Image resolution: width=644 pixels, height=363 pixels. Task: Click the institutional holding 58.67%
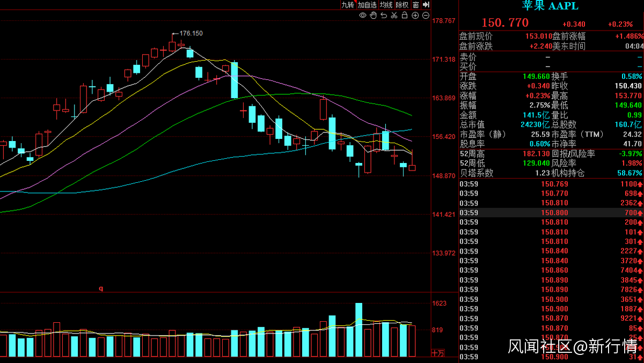click(630, 173)
